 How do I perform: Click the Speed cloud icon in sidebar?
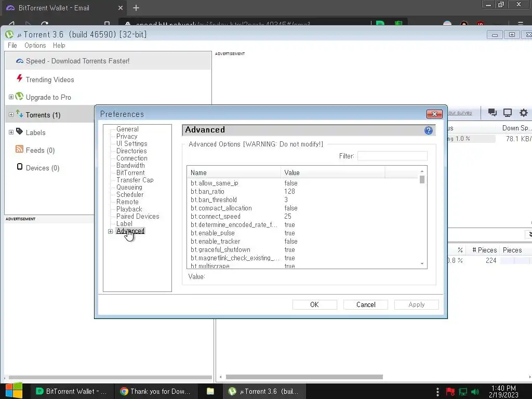click(x=20, y=61)
